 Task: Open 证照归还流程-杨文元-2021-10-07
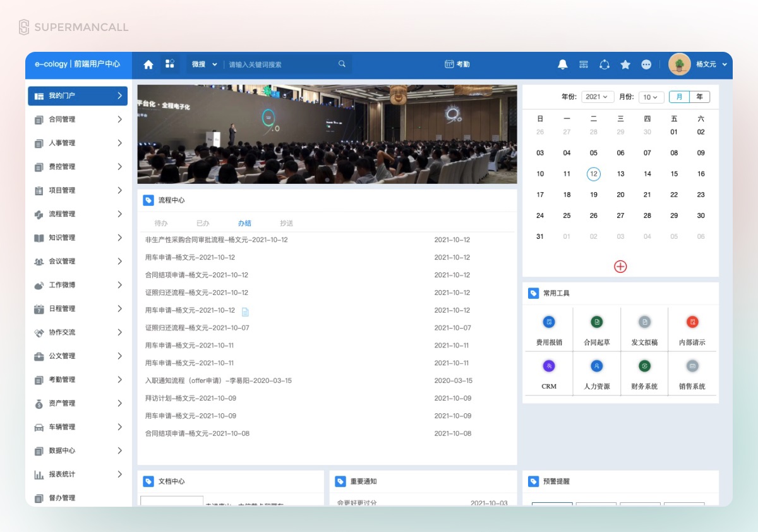pyautogui.click(x=197, y=328)
